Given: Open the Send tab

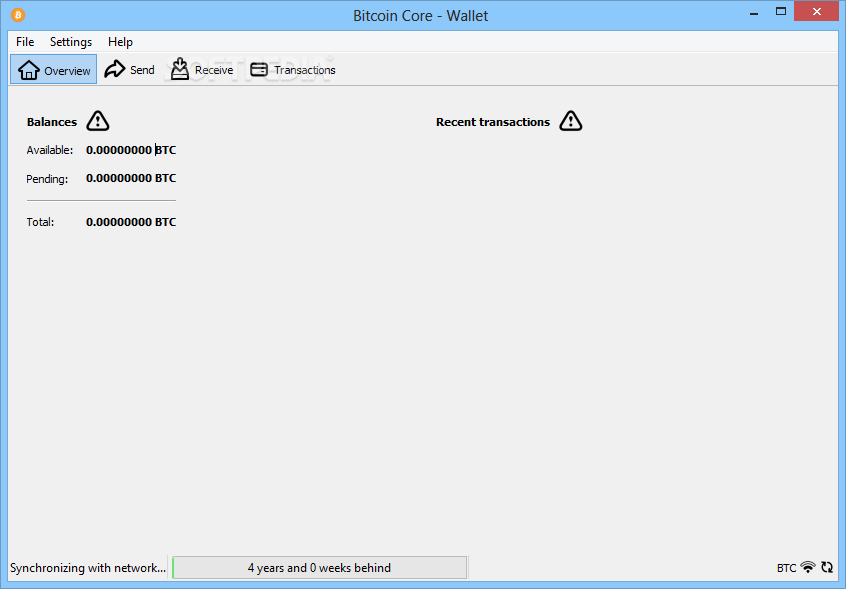Looking at the screenshot, I should click(x=129, y=69).
